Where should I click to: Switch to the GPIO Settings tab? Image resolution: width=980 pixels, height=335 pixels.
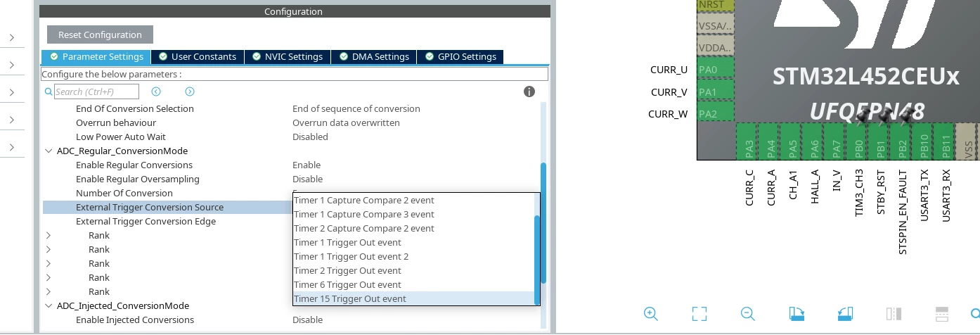pyautogui.click(x=460, y=57)
